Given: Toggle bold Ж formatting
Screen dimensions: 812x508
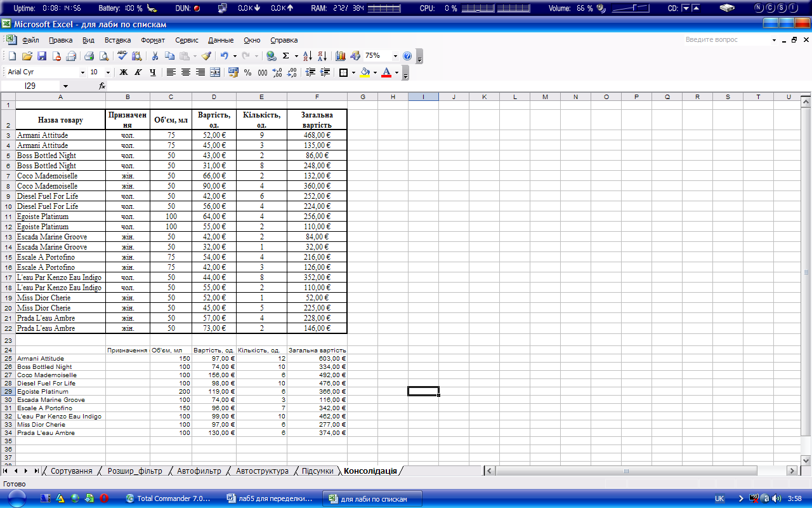Looking at the screenshot, I should [124, 72].
